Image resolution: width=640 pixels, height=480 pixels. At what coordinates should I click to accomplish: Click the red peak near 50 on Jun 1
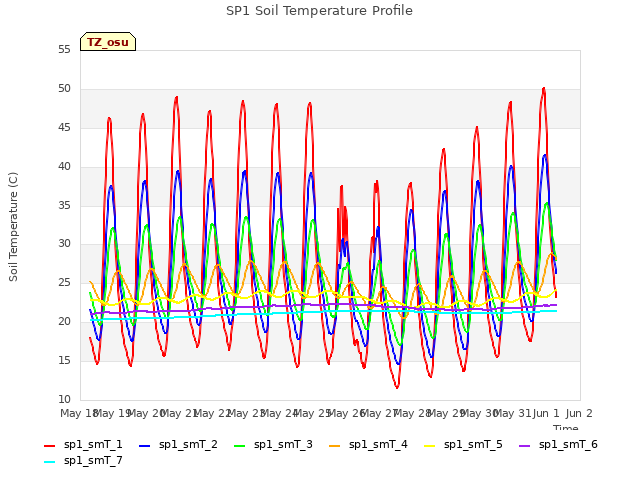tap(544, 89)
